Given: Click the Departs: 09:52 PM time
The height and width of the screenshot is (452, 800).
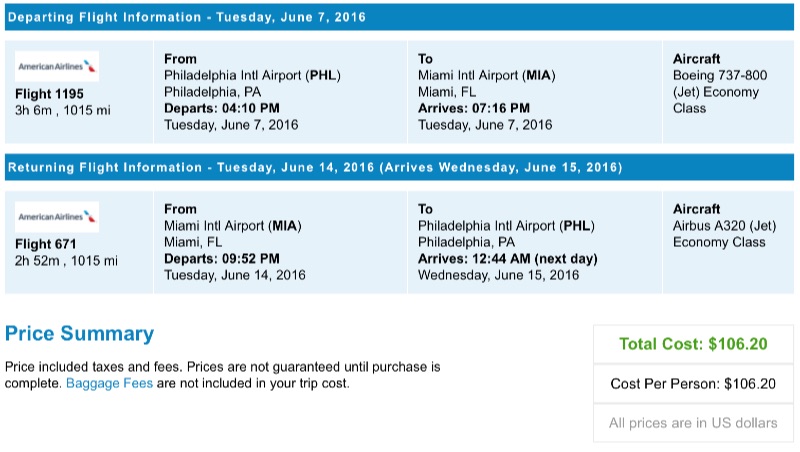Looking at the screenshot, I should [x=222, y=259].
